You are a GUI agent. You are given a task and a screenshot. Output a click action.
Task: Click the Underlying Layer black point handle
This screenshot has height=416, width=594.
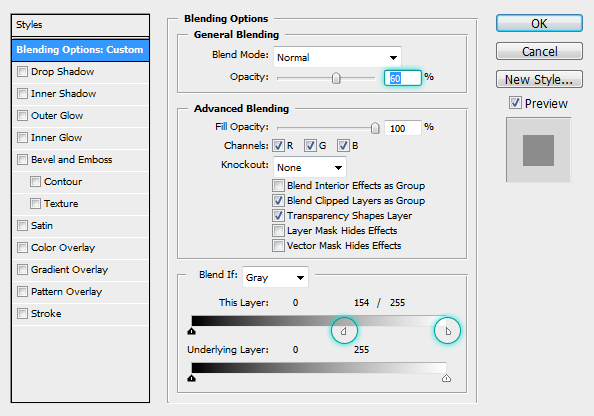(x=192, y=378)
